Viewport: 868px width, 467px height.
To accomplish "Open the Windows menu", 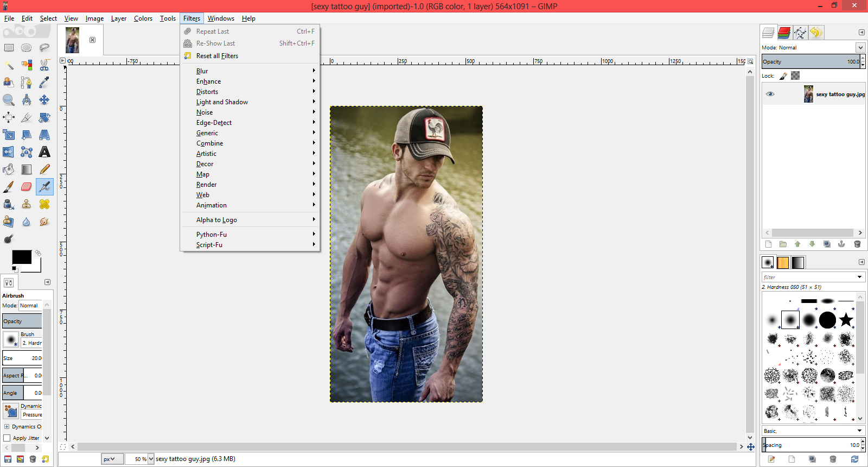I will pyautogui.click(x=221, y=18).
